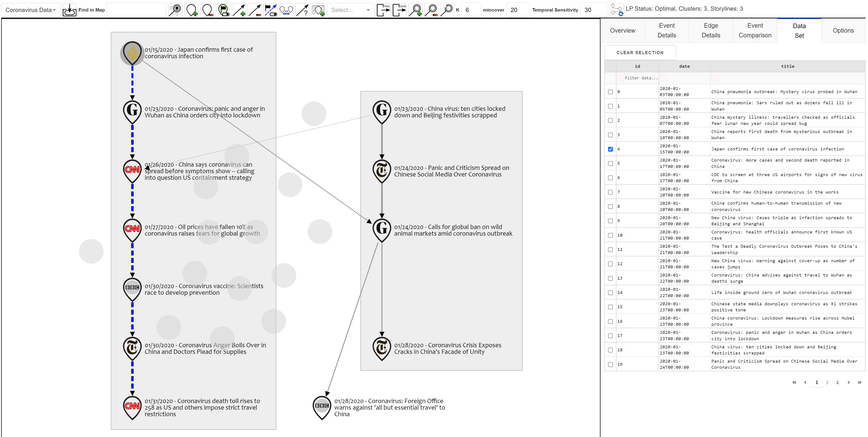Check the row 0 checkbox
The width and height of the screenshot is (868, 437).
[x=610, y=92]
